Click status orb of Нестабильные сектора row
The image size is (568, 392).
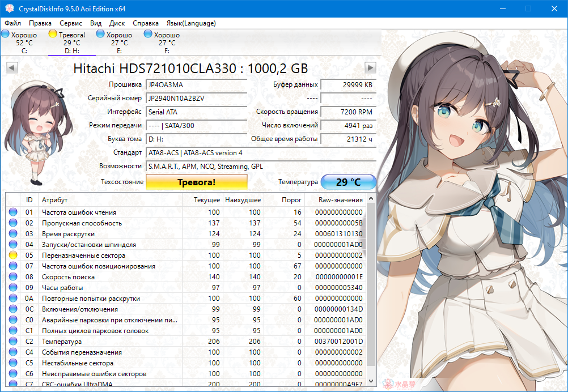coord(13,363)
